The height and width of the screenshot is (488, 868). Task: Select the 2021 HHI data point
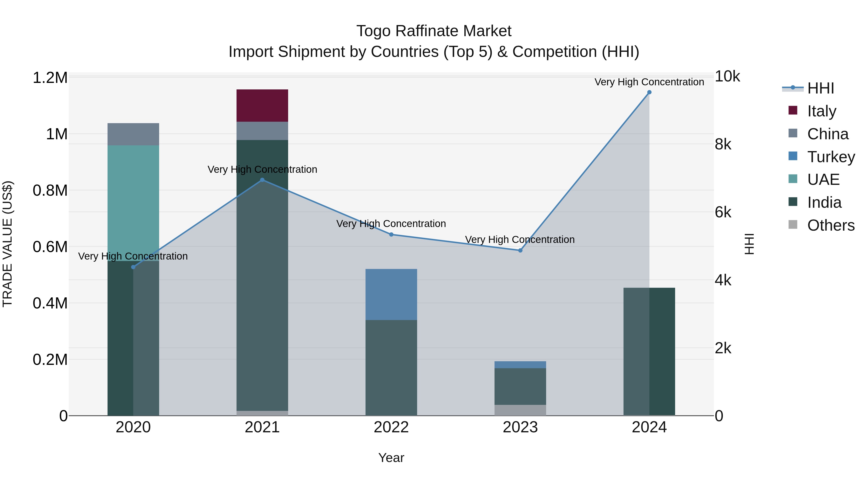(262, 180)
